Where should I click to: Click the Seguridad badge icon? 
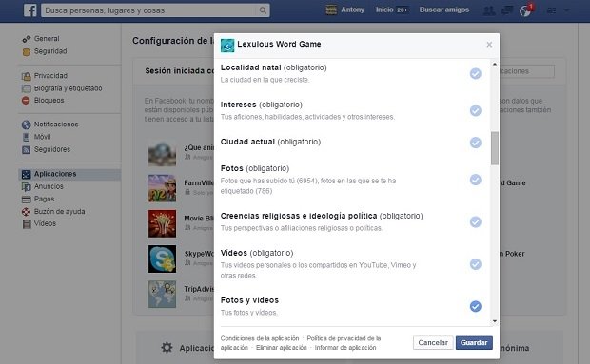(26, 51)
